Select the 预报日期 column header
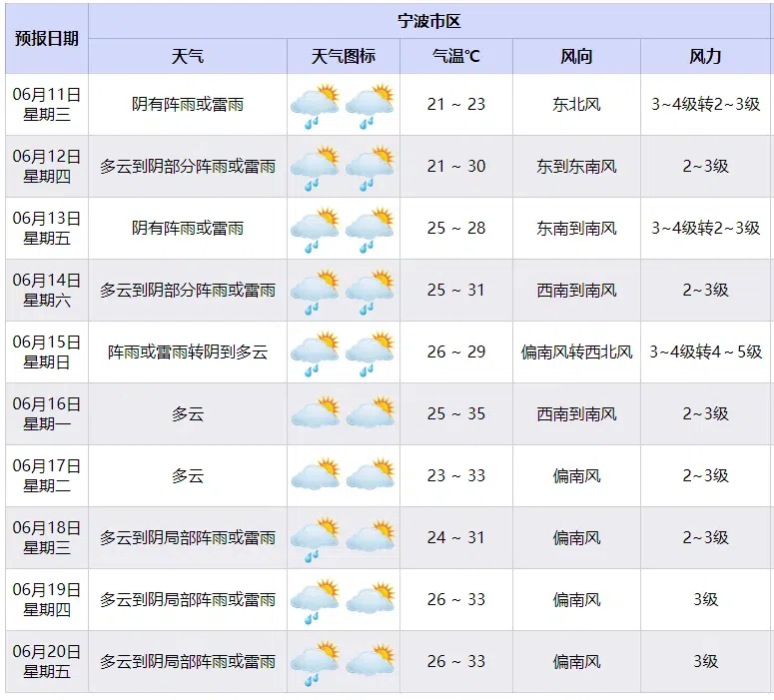774x700 pixels. [x=47, y=39]
